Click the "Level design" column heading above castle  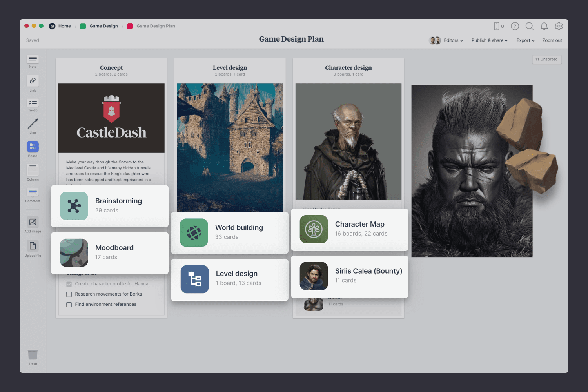pyautogui.click(x=230, y=68)
